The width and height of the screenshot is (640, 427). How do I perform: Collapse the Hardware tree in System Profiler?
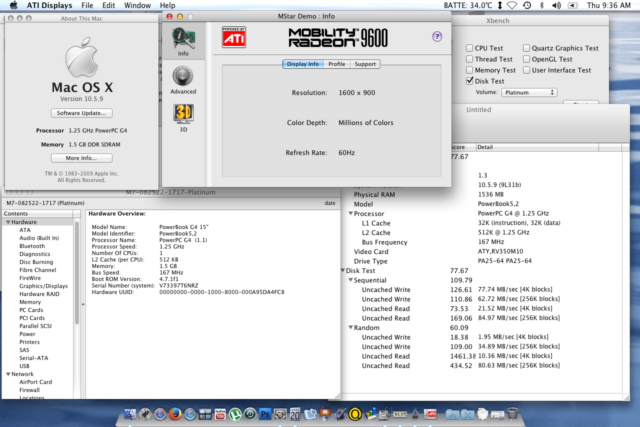pos(8,222)
